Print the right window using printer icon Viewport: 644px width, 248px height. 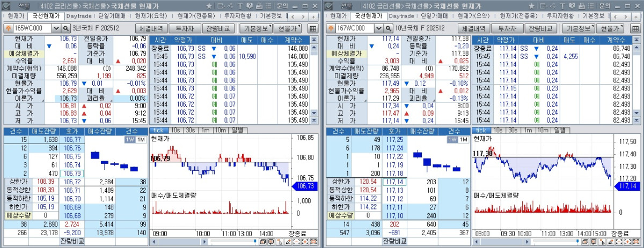pyautogui.click(x=581, y=5)
